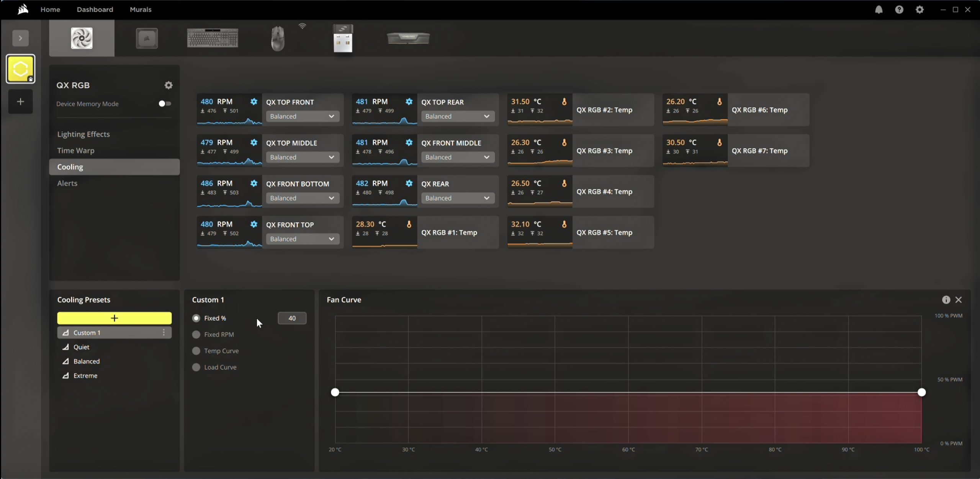Viewport: 980px width, 479px height.
Task: Select the keyboard device icon
Action: click(213, 38)
